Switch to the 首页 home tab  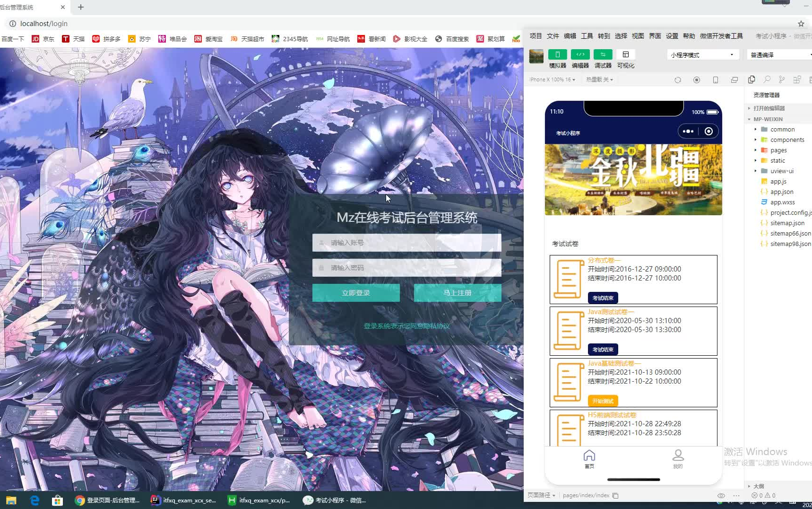589,458
